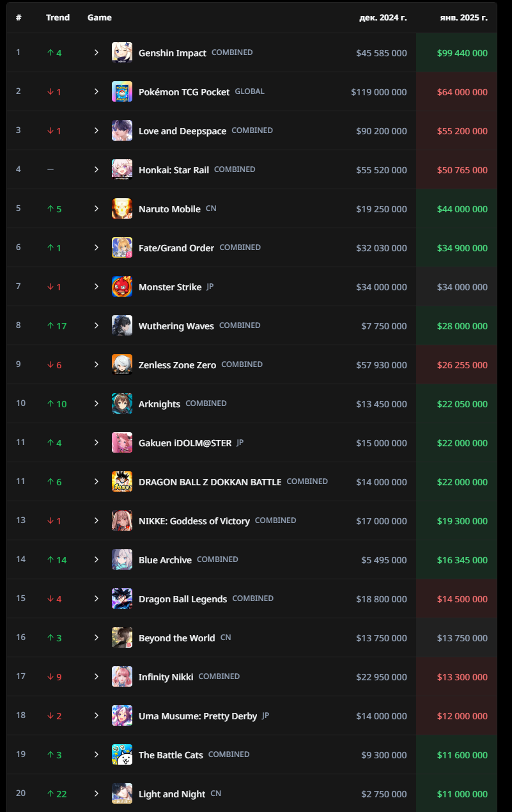Sort by the дек. 2024 г. column
This screenshot has height=812, width=512.
point(383,17)
